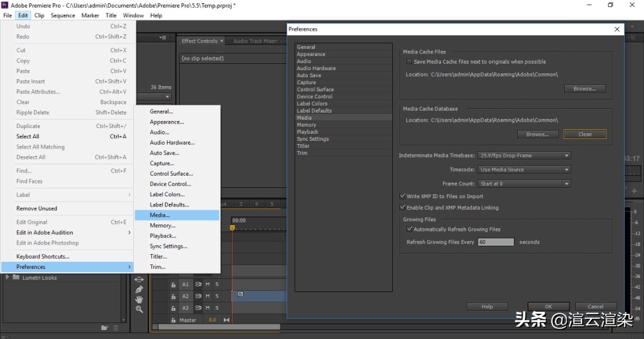644x339 pixels.
Task: Click Browse for Media Cache Files
Action: [585, 89]
